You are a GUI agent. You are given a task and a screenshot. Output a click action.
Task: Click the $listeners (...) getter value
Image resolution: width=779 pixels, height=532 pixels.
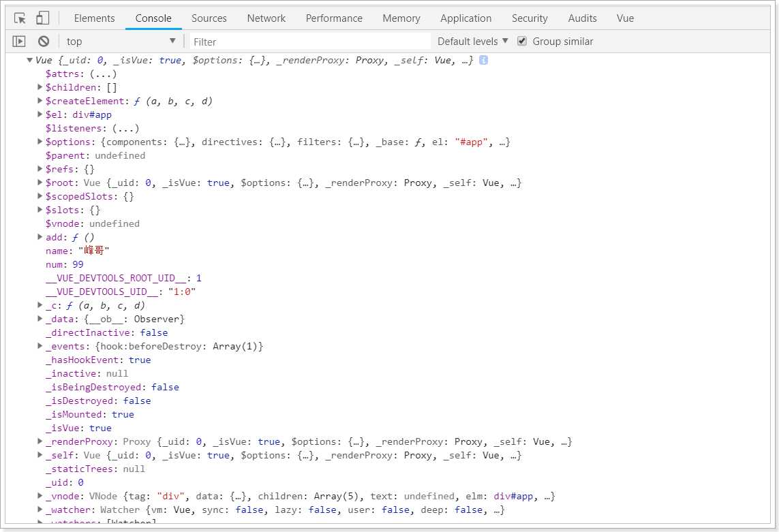(125, 128)
